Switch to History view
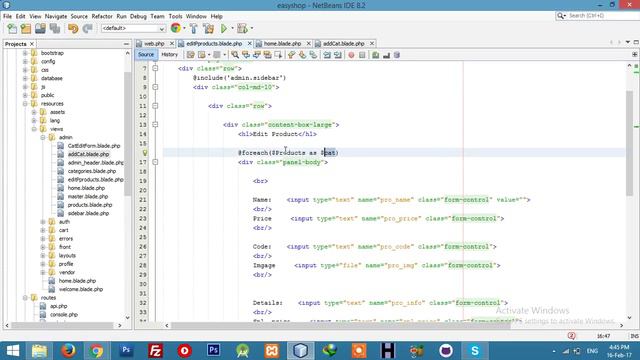Viewport: 640px width, 360px height. click(x=169, y=55)
